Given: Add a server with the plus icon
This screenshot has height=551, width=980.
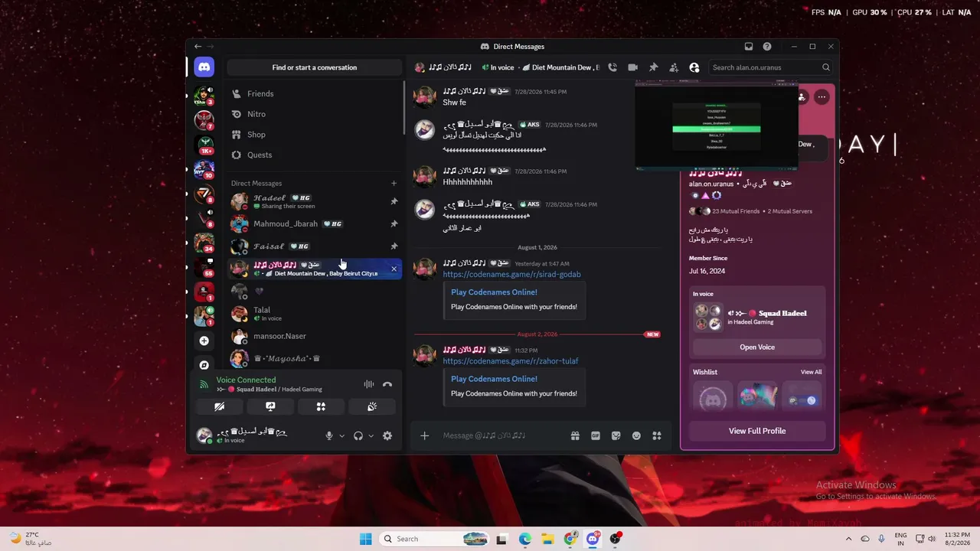Looking at the screenshot, I should click(x=204, y=341).
